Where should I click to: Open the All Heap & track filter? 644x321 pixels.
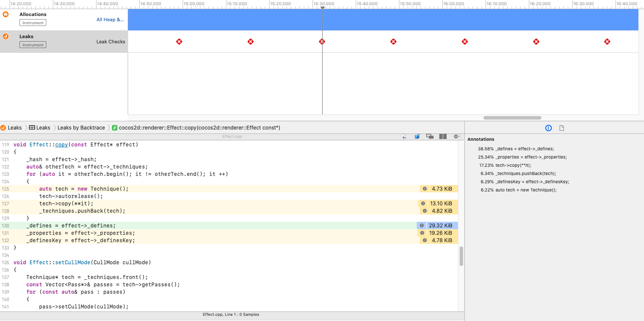coord(110,19)
